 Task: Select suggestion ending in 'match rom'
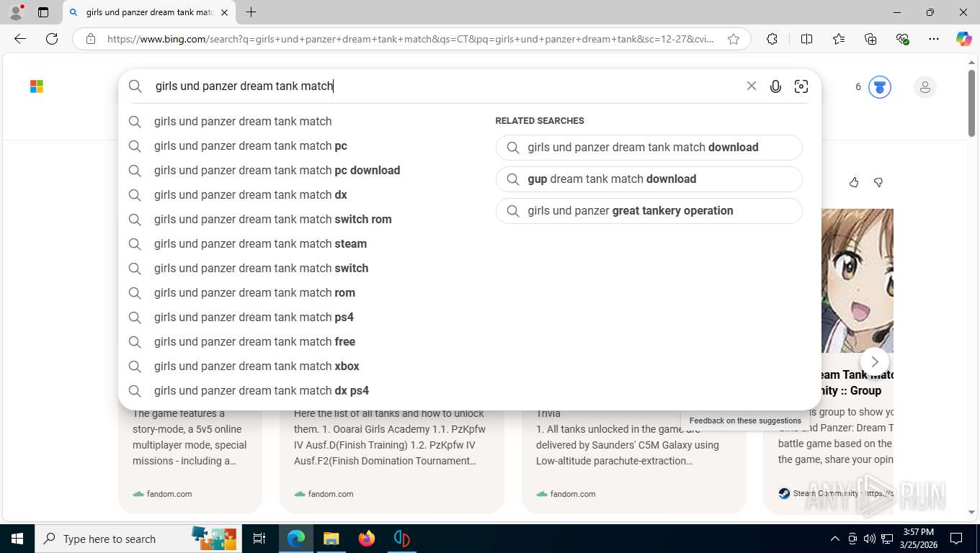point(254,292)
